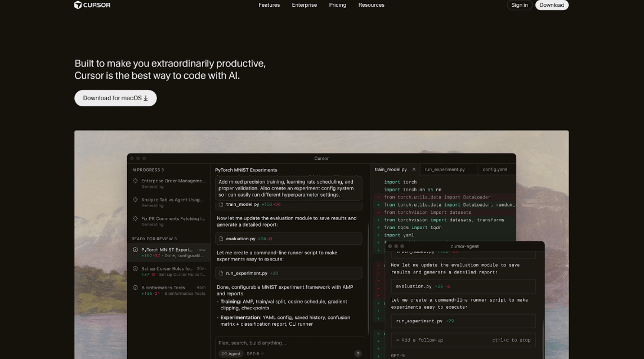Open run_experiment.py entry in cursor-agent window
Viewport: 644px width, 359px height.
(463, 321)
